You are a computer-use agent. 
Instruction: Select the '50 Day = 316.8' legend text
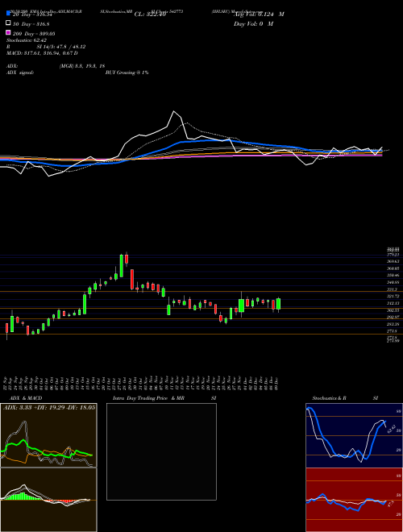pyautogui.click(x=31, y=23)
